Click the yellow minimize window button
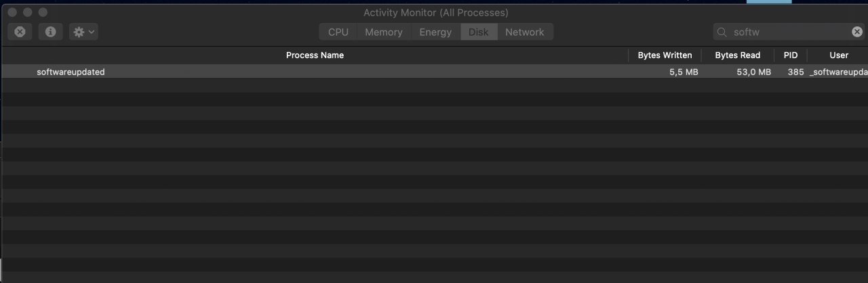Screen dimensions: 868x283 28,12
